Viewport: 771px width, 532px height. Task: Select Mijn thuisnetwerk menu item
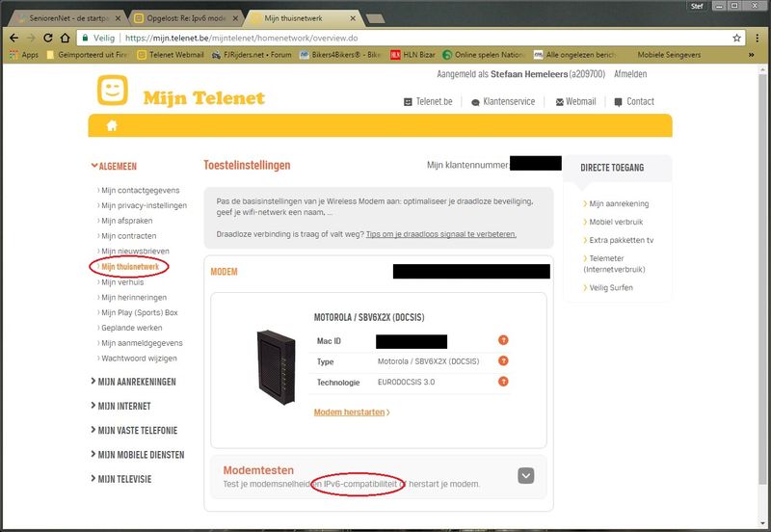coord(128,267)
